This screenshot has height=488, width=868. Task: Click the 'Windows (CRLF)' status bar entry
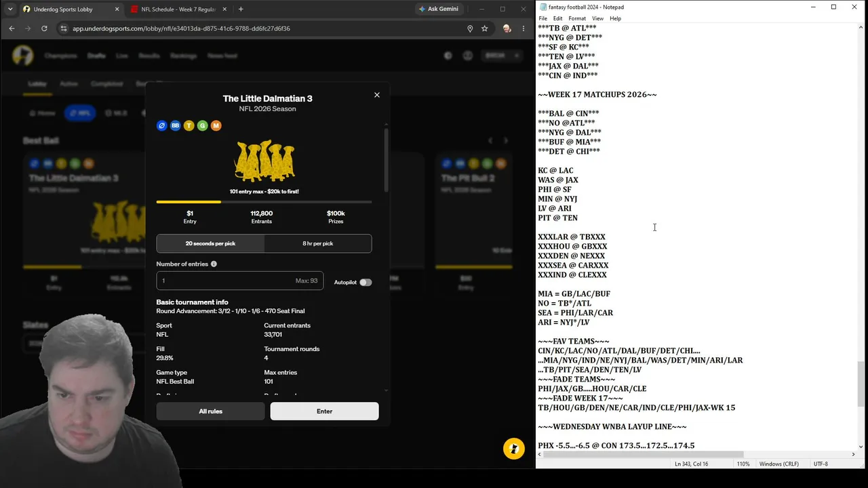(x=778, y=464)
